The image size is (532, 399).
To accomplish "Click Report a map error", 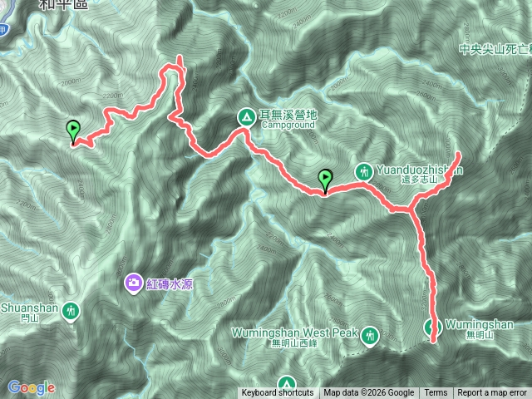I will [x=492, y=393].
